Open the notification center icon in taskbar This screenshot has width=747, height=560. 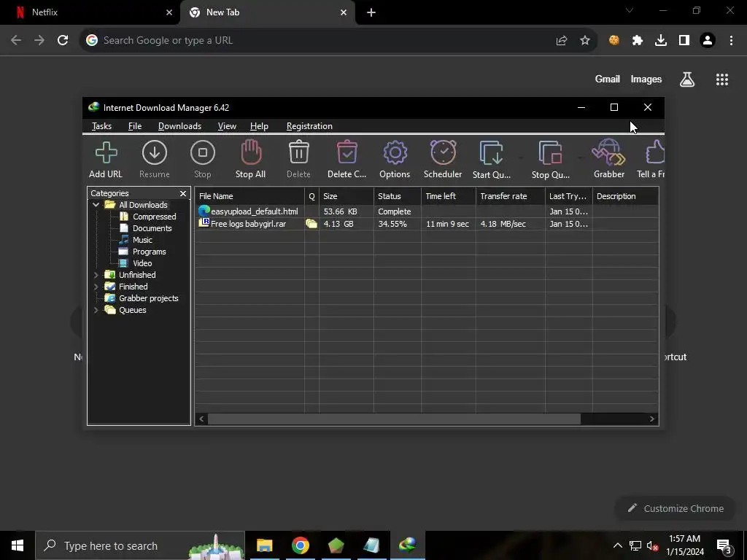tap(723, 546)
